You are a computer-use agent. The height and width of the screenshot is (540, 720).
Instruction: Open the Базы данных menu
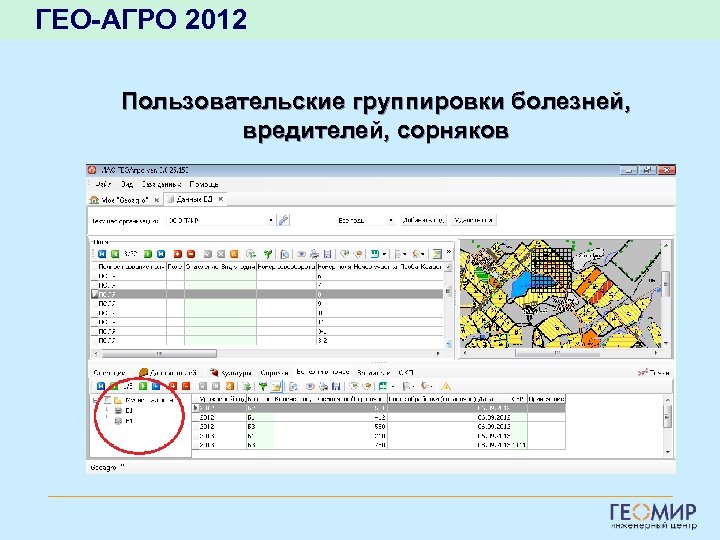[x=161, y=184]
